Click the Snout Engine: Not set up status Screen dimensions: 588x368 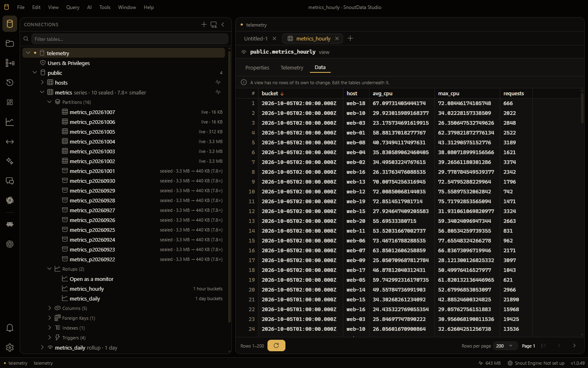536,363
